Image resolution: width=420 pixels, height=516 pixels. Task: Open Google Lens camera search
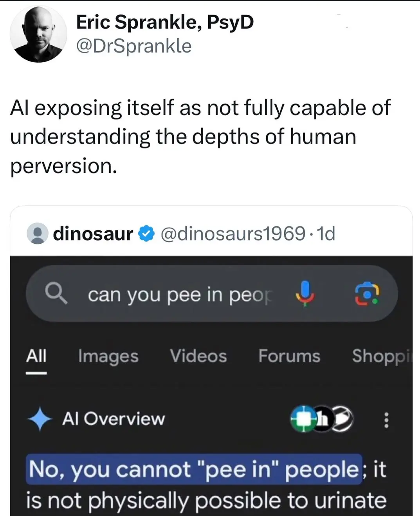tap(367, 294)
